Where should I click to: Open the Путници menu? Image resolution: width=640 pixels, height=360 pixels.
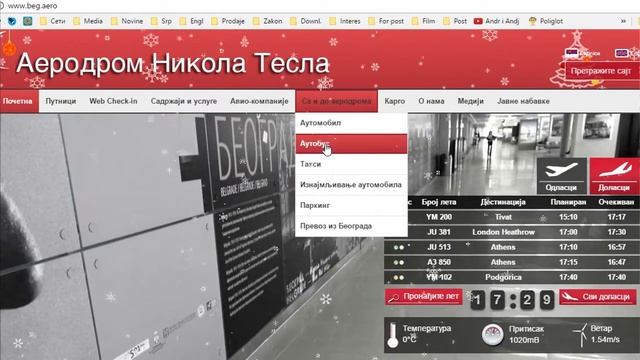[60, 101]
